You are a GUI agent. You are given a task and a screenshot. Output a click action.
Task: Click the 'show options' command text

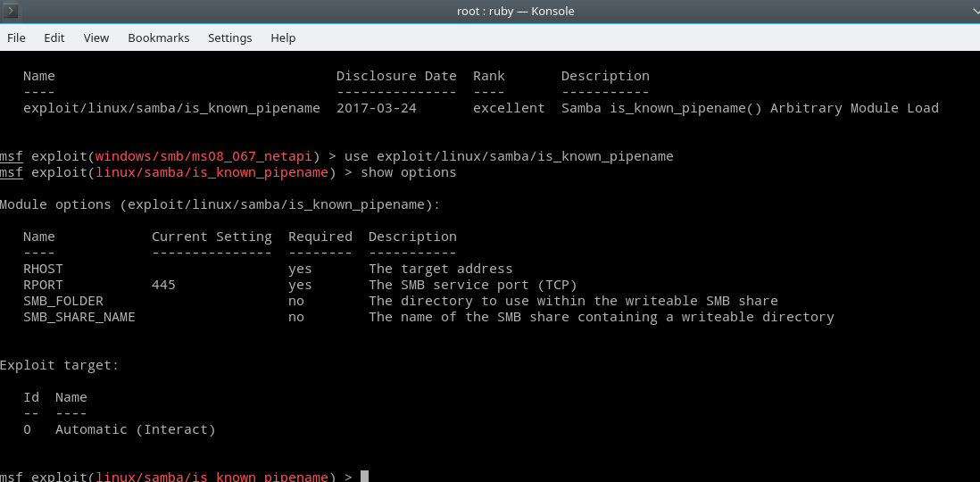(x=409, y=172)
